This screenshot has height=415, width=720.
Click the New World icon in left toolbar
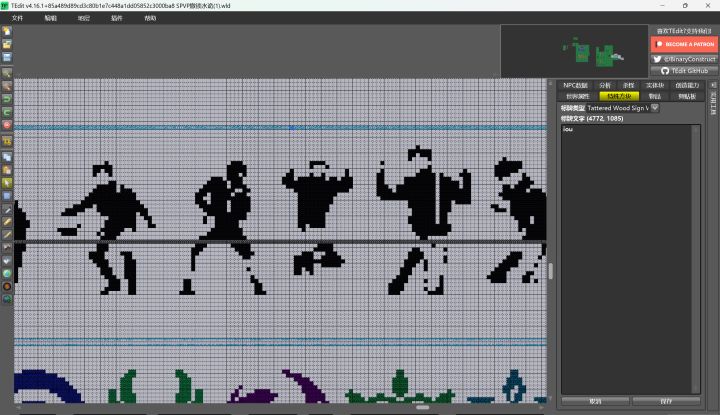7,31
